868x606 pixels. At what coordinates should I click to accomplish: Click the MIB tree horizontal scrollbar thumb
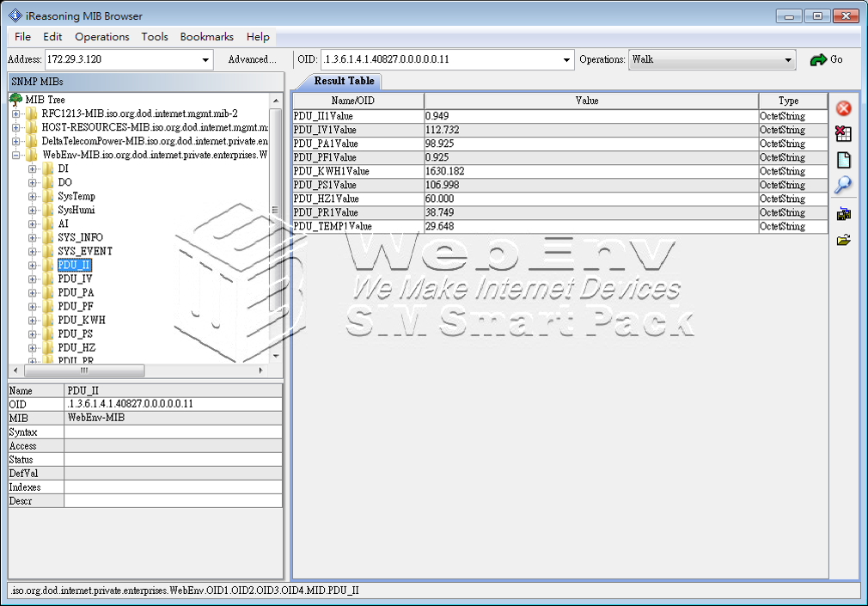tap(83, 370)
